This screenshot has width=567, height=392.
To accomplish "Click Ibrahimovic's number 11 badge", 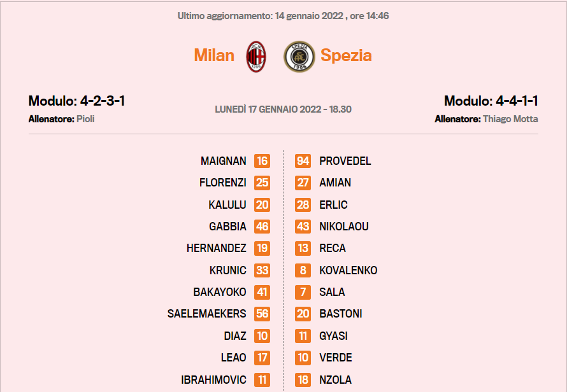I will [x=262, y=380].
